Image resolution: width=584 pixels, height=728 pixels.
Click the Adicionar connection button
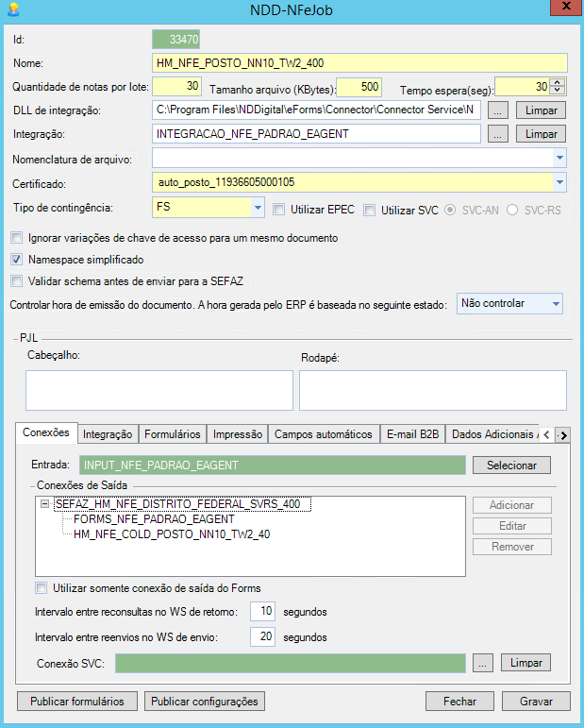pos(512,505)
